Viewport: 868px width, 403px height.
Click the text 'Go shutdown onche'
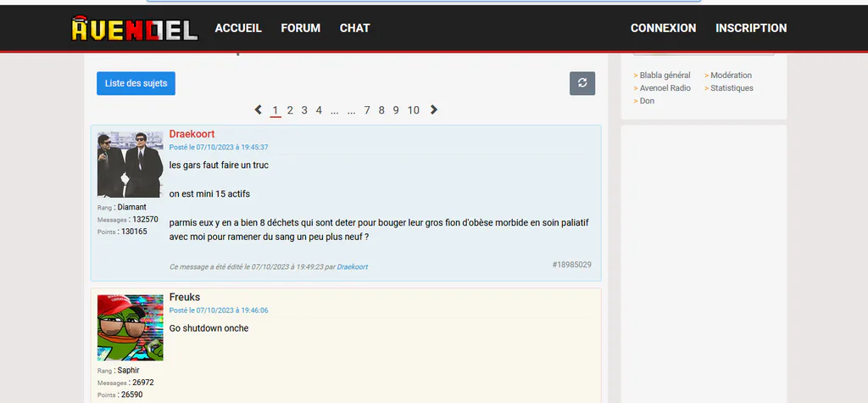(x=209, y=328)
